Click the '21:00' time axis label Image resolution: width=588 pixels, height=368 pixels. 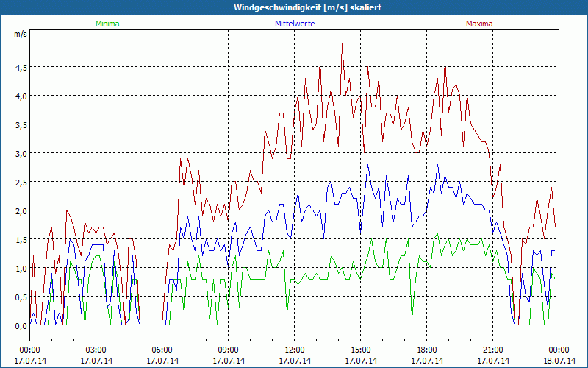(492, 350)
